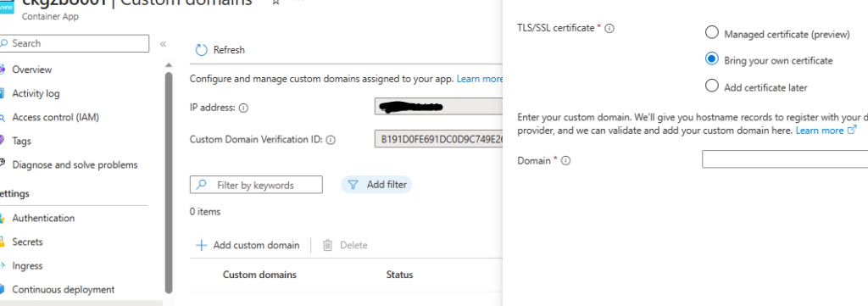Open Activity log in the sidebar
Screen dimensions: 868x306
(x=36, y=93)
